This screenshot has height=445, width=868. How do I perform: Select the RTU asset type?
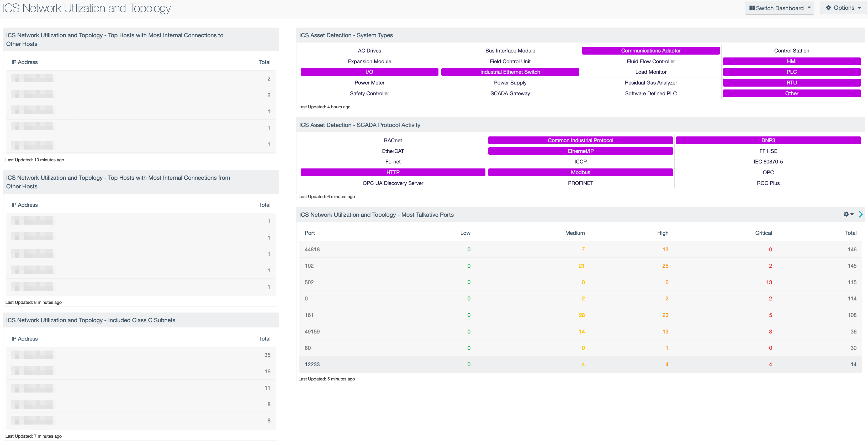791,83
